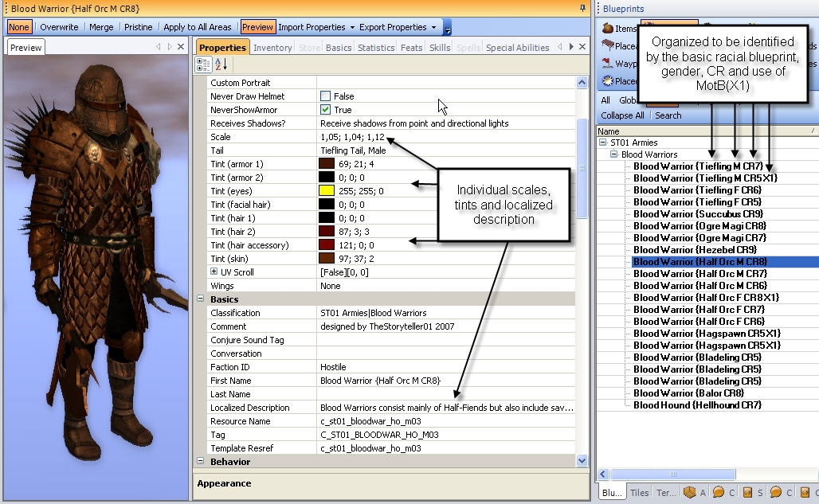Open the Areas cube tab icon
The height and width of the screenshot is (504, 819).
tap(688, 492)
